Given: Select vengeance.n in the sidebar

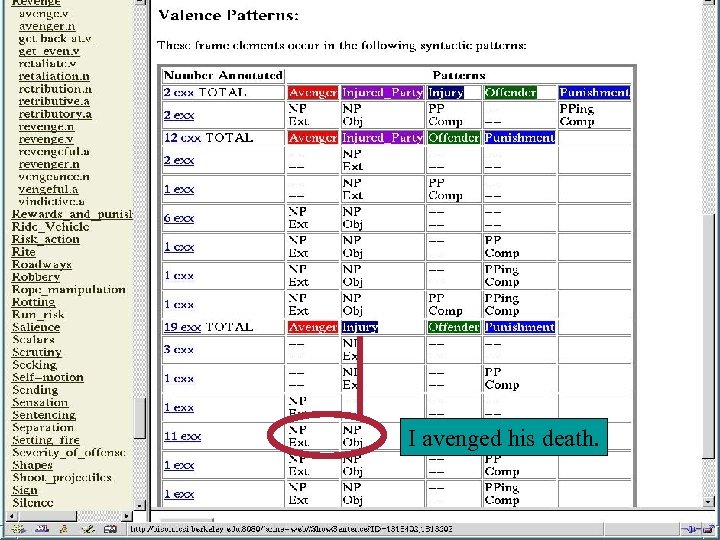Looking at the screenshot, I should pyautogui.click(x=54, y=176).
